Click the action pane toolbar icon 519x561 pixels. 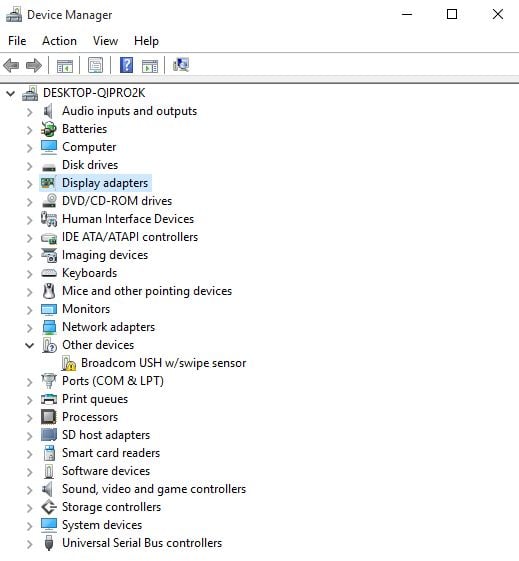(150, 66)
